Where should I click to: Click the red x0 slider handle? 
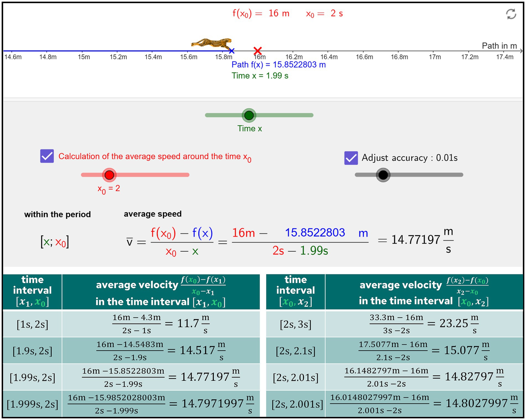[109, 175]
